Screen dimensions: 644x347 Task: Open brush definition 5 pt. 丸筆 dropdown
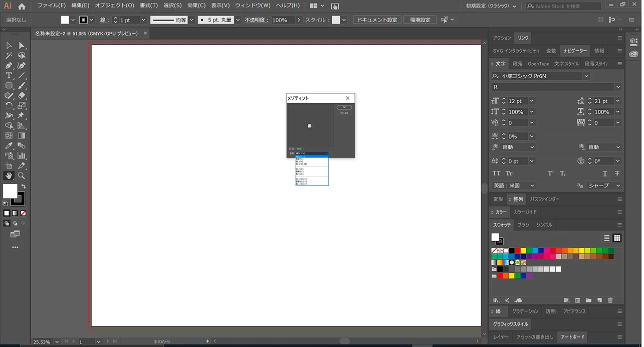(238, 20)
